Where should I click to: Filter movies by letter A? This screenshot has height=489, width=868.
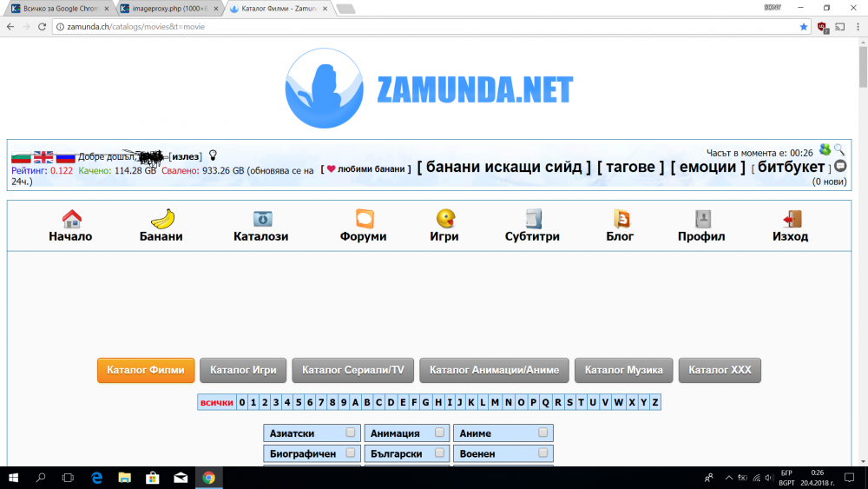[355, 402]
